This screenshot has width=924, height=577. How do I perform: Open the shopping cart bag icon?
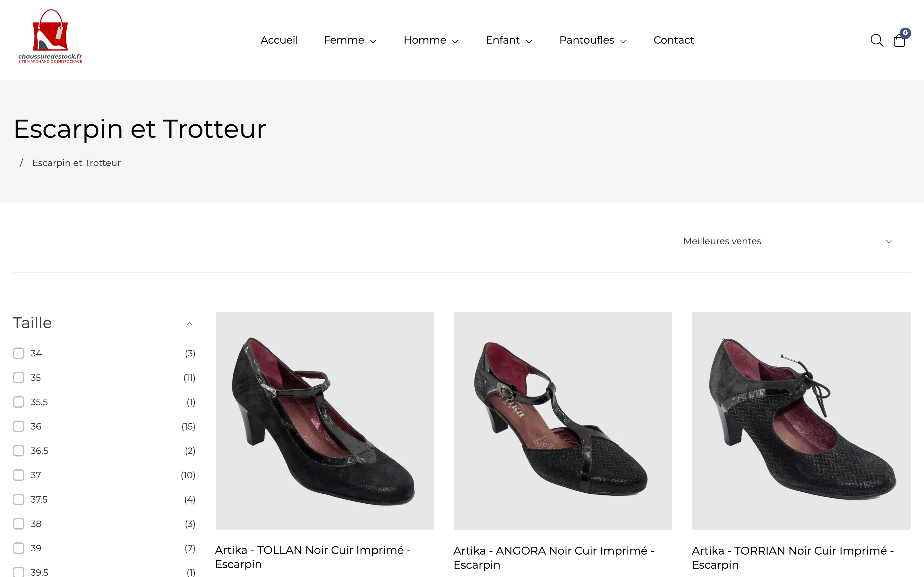pos(899,40)
